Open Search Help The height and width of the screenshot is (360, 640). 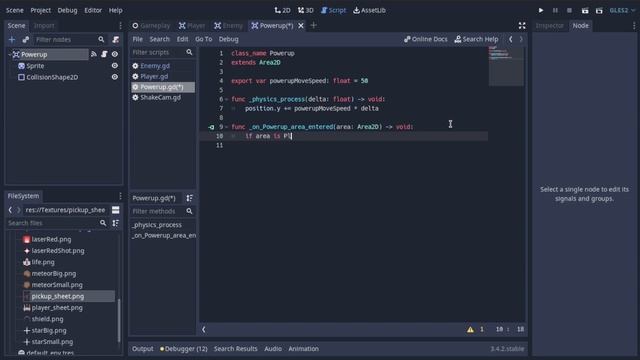[x=476, y=39]
